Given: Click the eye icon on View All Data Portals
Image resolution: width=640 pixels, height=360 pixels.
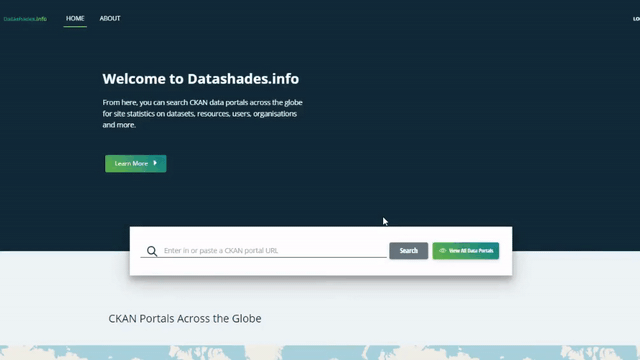Looking at the screenshot, I should coord(442,251).
